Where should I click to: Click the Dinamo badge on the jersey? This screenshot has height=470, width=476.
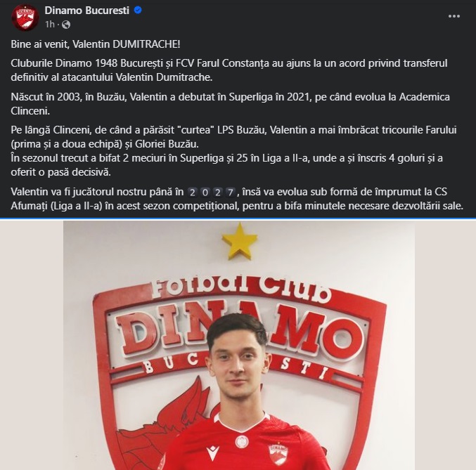[x=277, y=454]
